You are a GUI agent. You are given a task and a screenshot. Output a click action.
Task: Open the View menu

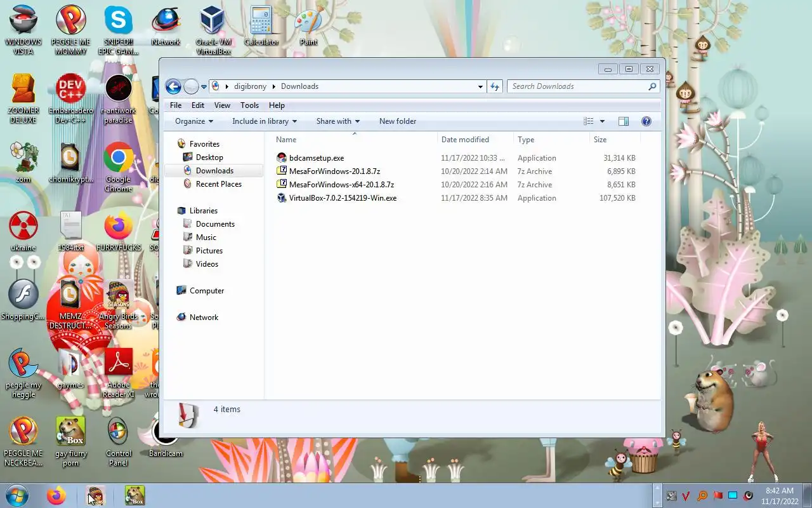tap(222, 105)
